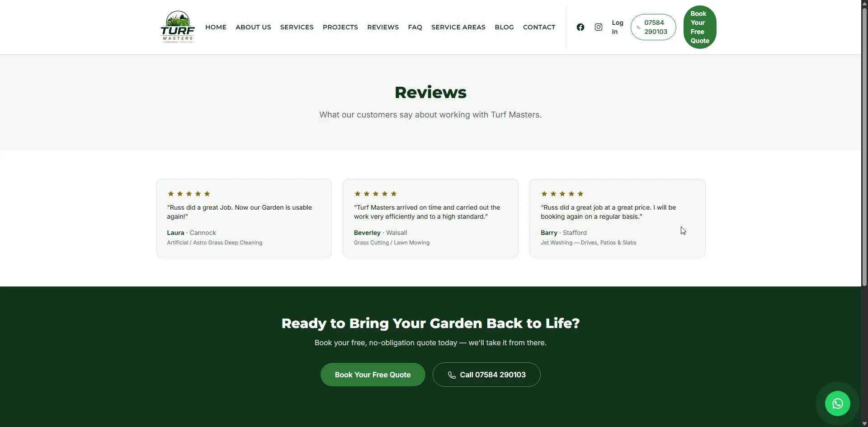Click the scrollbar down arrow
Viewport: 868px width, 427px height.
click(864, 424)
